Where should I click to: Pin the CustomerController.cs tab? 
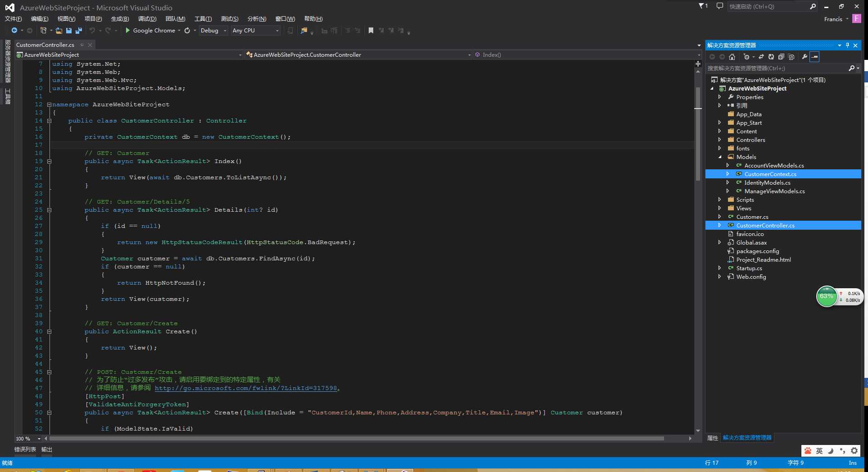[x=81, y=45]
